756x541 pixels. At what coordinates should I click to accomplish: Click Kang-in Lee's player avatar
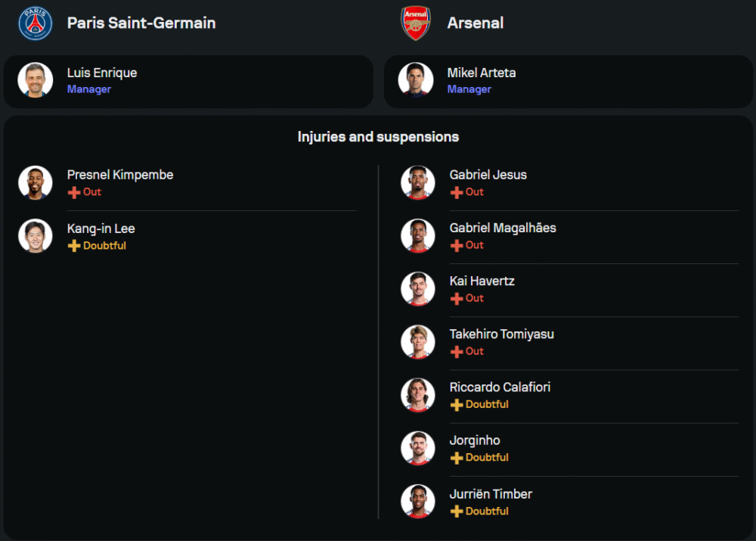click(36, 235)
